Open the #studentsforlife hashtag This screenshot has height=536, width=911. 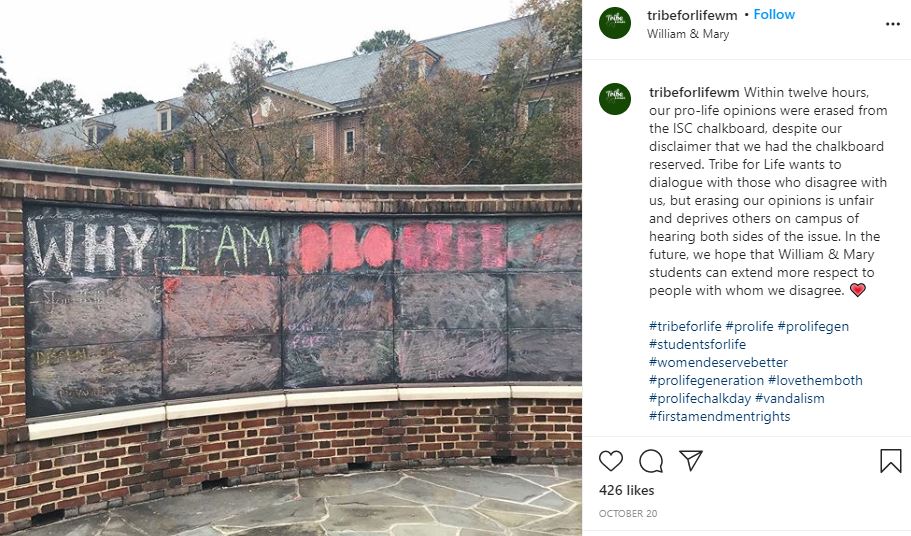click(x=697, y=344)
